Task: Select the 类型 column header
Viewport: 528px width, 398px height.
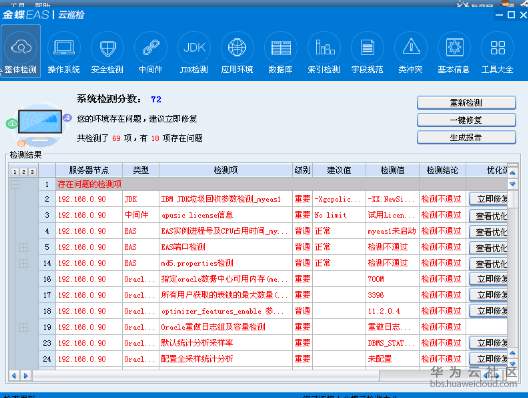Action: pyautogui.click(x=141, y=170)
